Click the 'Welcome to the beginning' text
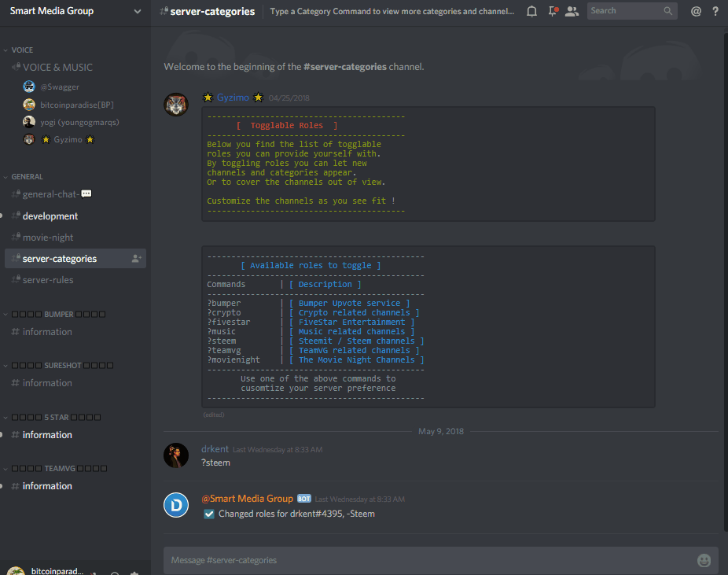The height and width of the screenshot is (575, 728). point(293,66)
